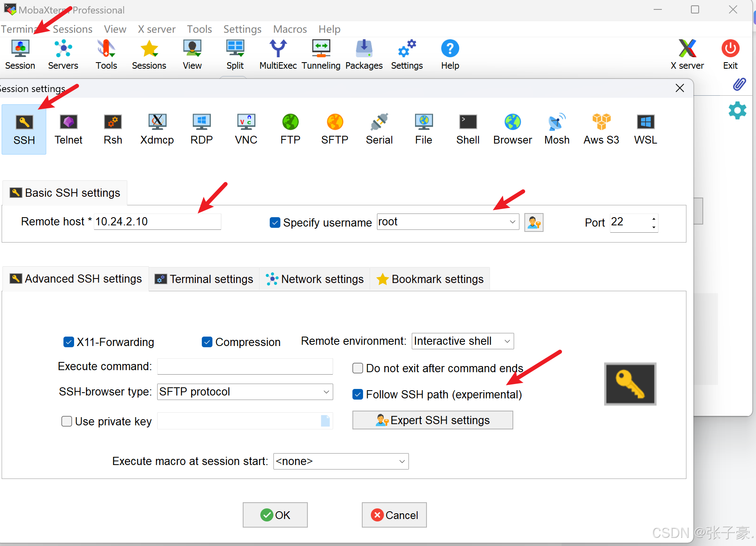756x546 pixels.
Task: Open the Remote environment dropdown
Action: coord(463,341)
